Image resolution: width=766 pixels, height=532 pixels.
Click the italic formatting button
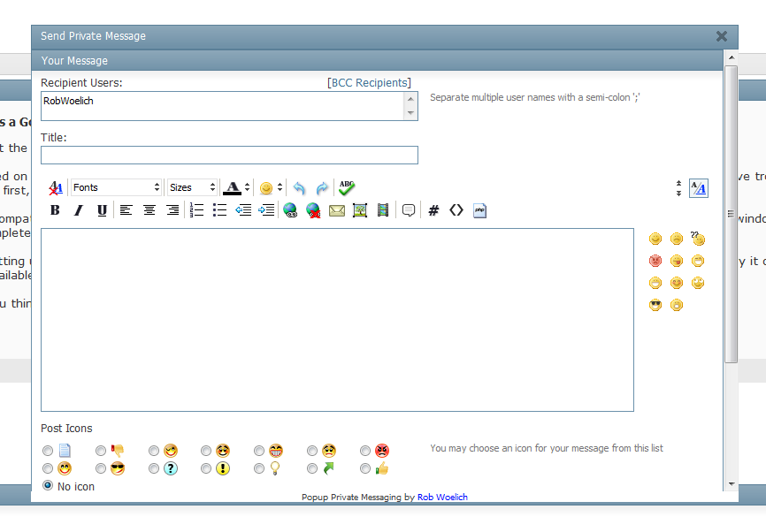[x=78, y=210]
